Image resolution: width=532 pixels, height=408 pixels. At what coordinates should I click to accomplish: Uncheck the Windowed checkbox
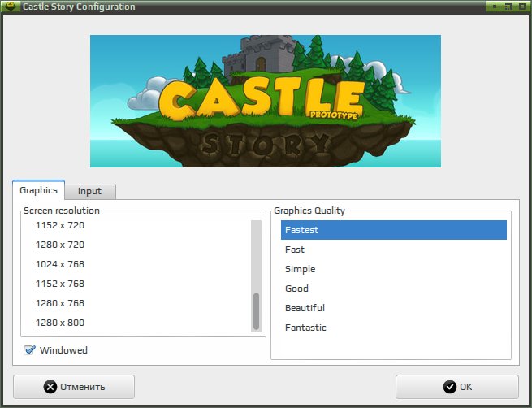pyautogui.click(x=29, y=349)
